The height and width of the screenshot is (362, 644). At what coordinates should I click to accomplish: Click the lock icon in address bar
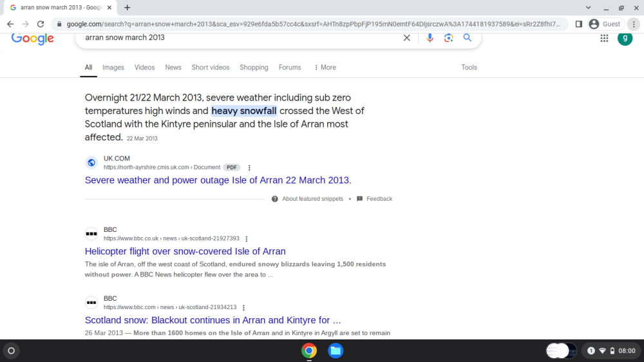click(x=59, y=24)
